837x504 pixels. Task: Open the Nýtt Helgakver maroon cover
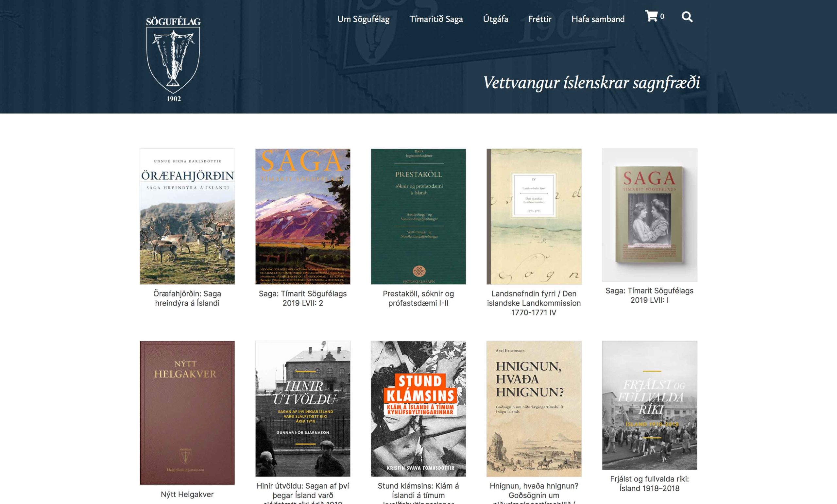[x=187, y=412]
